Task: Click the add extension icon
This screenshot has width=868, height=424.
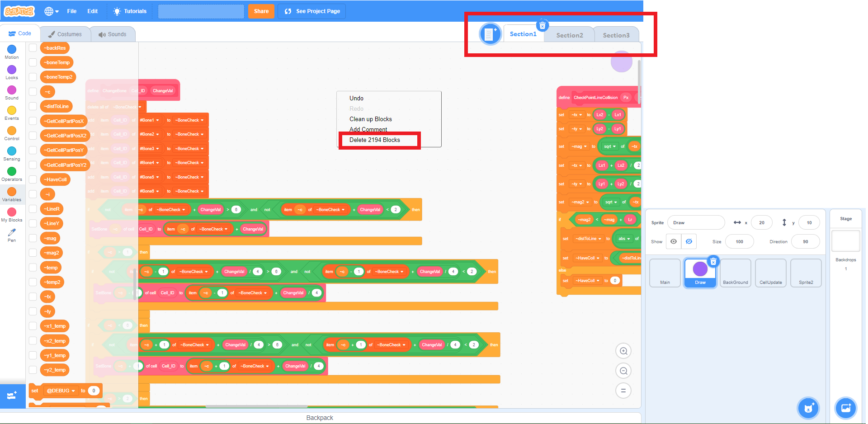Action: (x=12, y=396)
